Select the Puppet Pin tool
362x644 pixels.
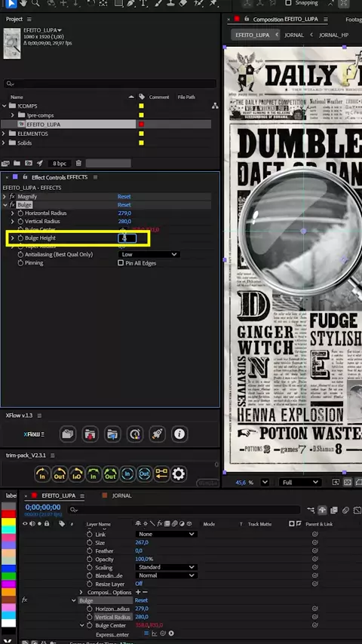point(213,3)
